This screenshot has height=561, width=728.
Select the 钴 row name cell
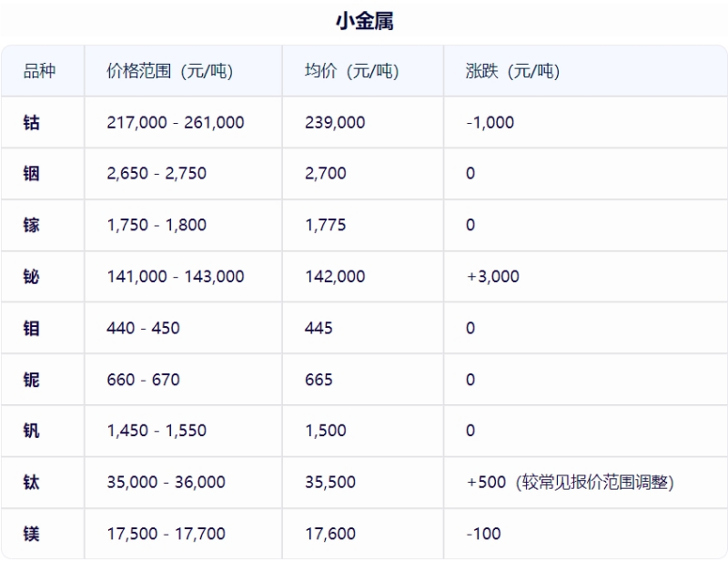coord(32,122)
